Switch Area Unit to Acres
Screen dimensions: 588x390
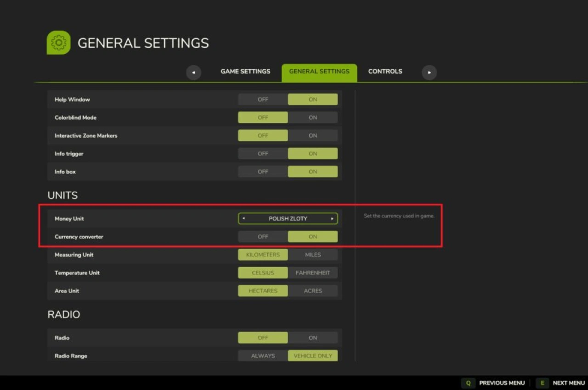pos(313,291)
